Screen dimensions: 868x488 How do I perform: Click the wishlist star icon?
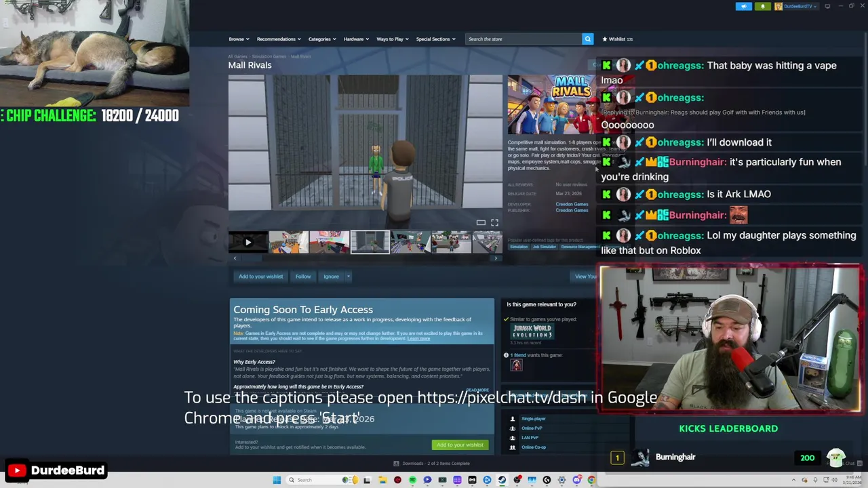coord(605,39)
